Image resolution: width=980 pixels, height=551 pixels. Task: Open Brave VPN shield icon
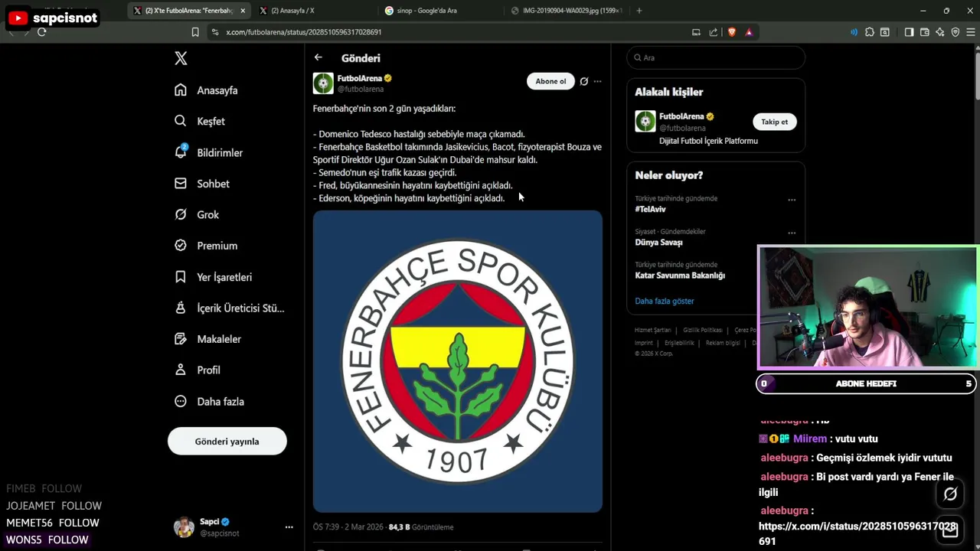click(x=955, y=32)
